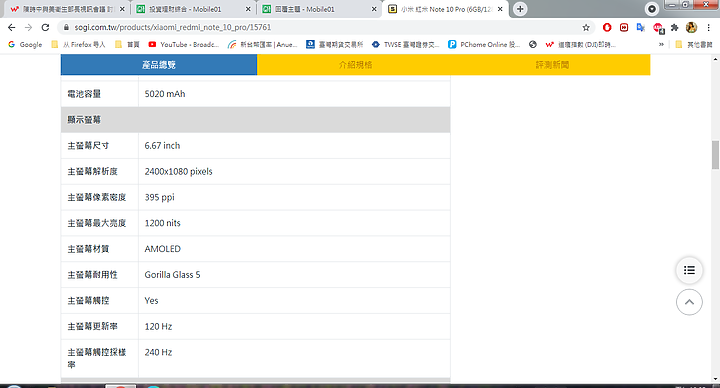Open the PChome Online bookmark
This screenshot has width=720, height=388.
coord(484,45)
